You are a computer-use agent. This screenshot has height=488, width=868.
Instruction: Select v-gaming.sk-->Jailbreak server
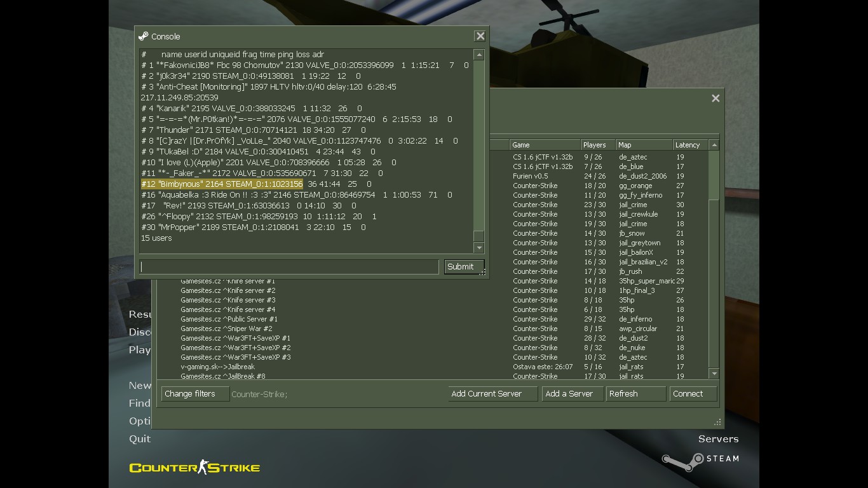[x=218, y=367]
